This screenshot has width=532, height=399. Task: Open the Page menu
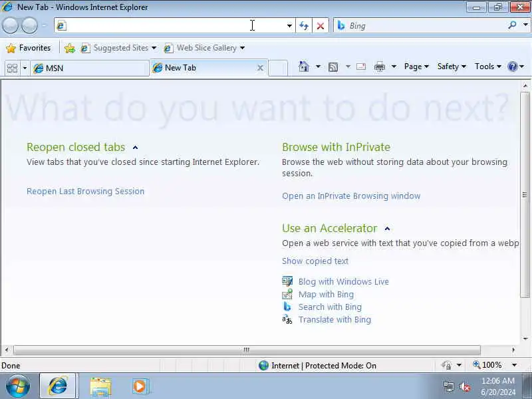[416, 66]
